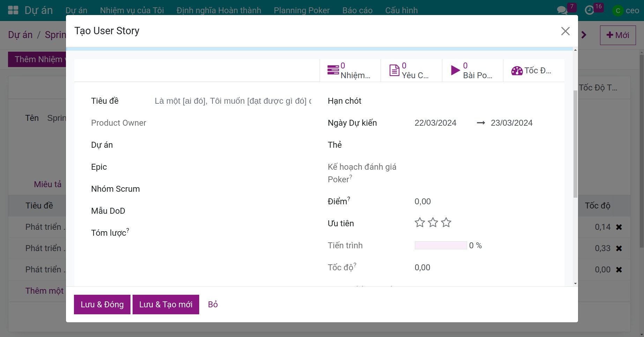The width and height of the screenshot is (644, 337).
Task: Open the Định nghĩa Hoàn thành menu
Action: pos(219,10)
